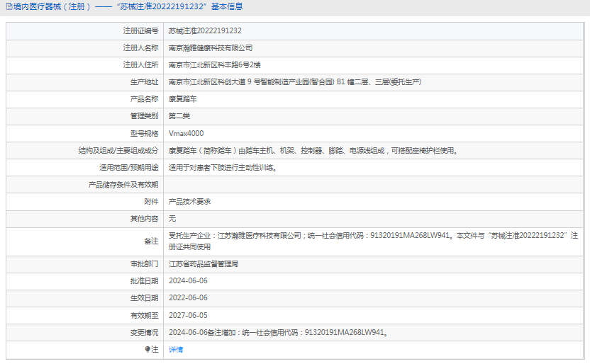This screenshot has height=364, width=590.
Task: Click the bullet icon beside 注 label
Action: pyautogui.click(x=147, y=350)
